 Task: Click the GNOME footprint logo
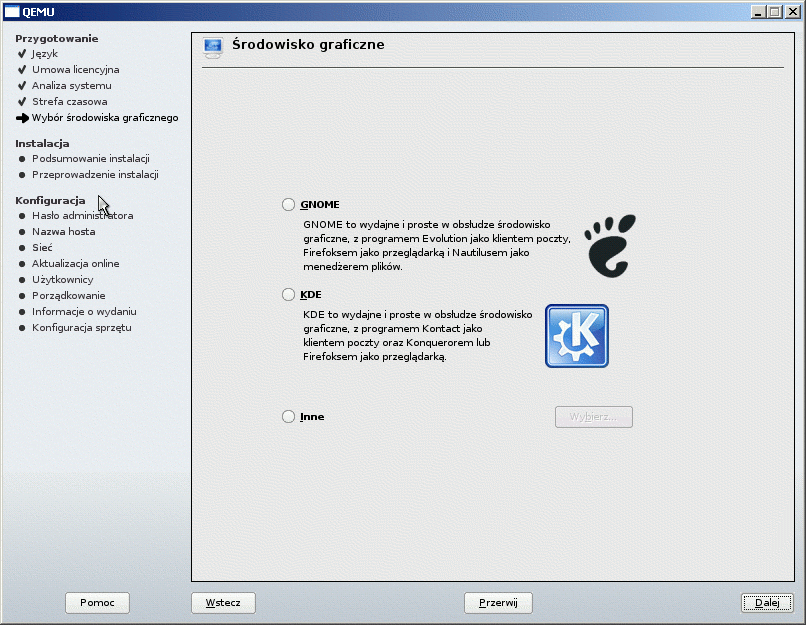click(x=611, y=245)
